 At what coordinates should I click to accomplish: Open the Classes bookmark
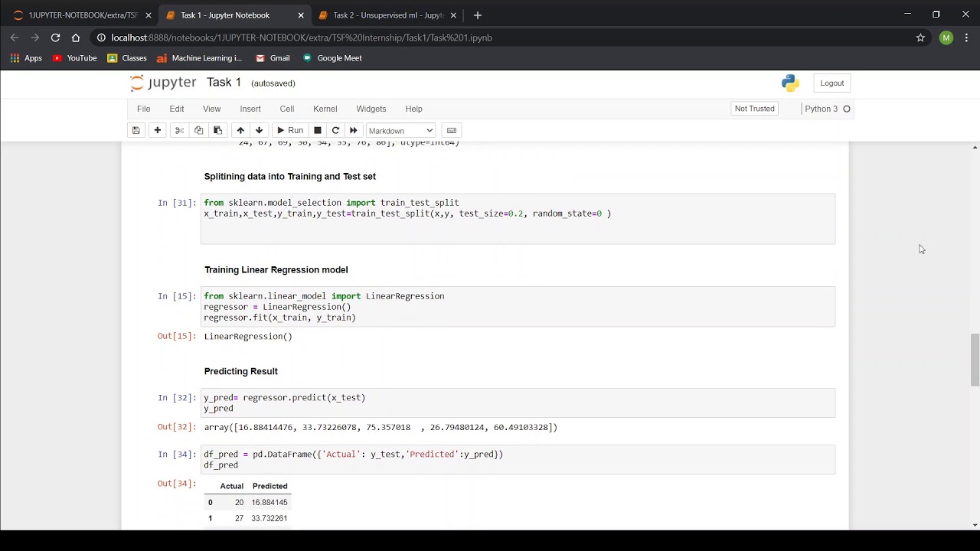pyautogui.click(x=127, y=58)
